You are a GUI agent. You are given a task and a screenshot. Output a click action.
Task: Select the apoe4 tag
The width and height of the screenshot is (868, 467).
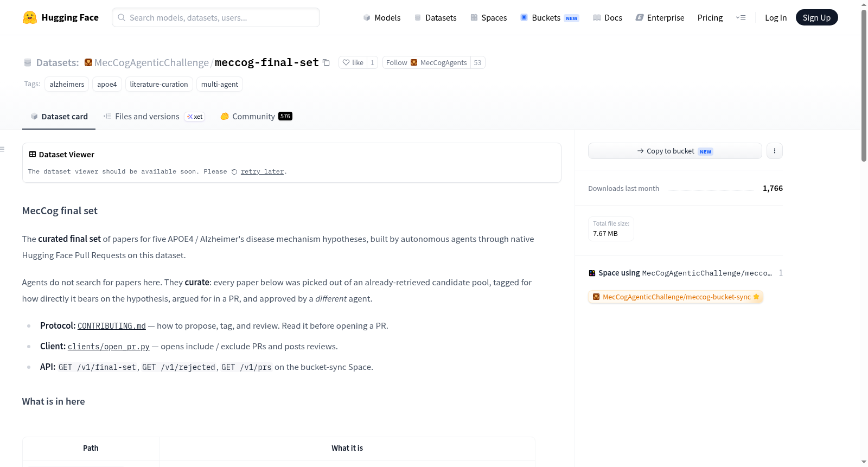(x=107, y=84)
